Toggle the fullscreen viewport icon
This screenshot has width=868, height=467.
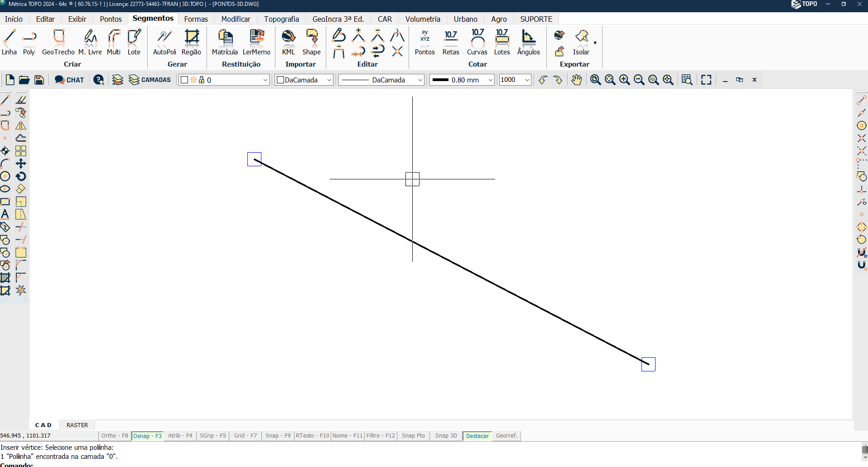tap(706, 80)
